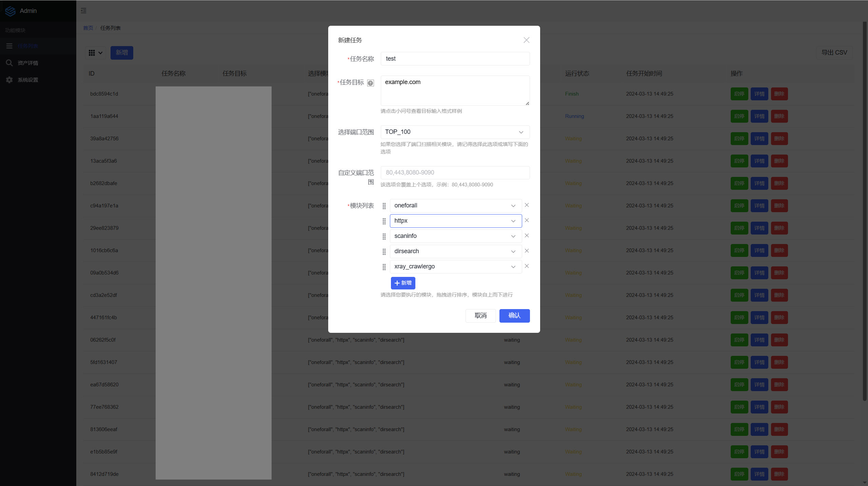Add a module with the blue 新增 button

coord(403,283)
